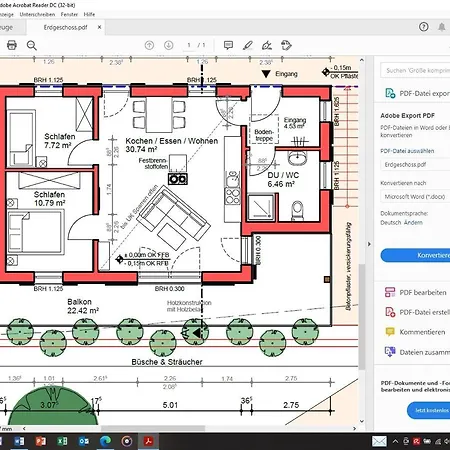Open the Unterschreiben menu

37,14
